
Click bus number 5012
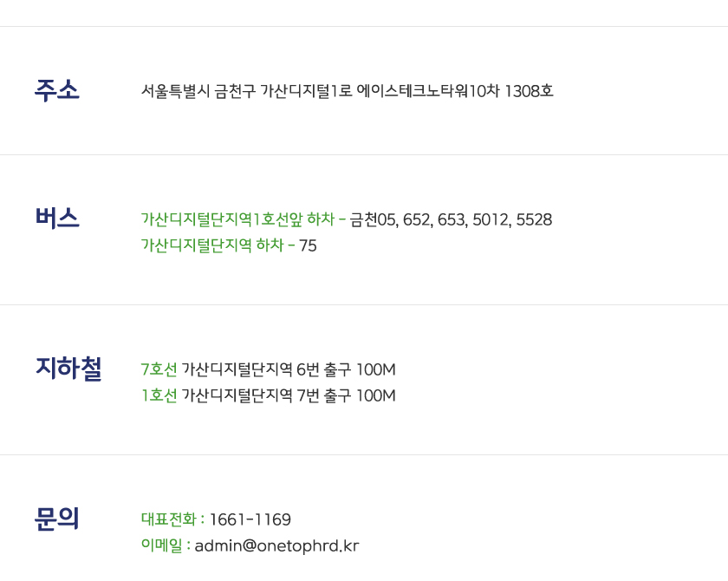click(x=490, y=219)
